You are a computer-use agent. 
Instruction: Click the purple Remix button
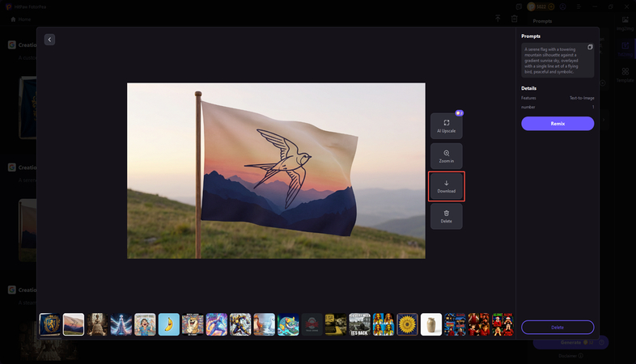tap(558, 124)
